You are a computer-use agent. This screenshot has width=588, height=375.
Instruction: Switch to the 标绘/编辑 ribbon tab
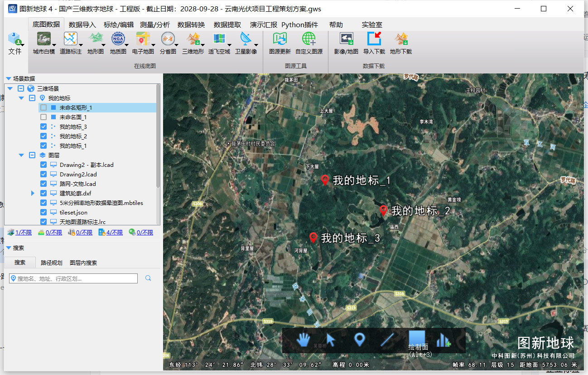[119, 25]
